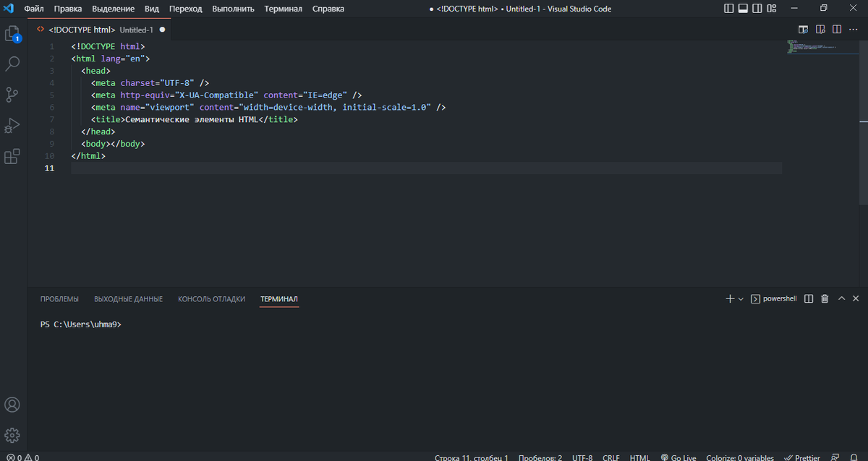Open editor More Actions ellipsis
868x461 pixels.
[x=854, y=30]
